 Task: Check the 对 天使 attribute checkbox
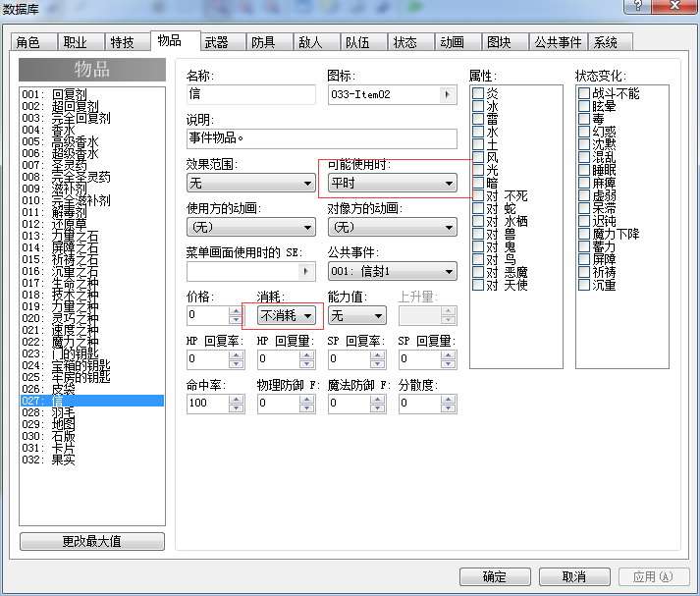(478, 285)
